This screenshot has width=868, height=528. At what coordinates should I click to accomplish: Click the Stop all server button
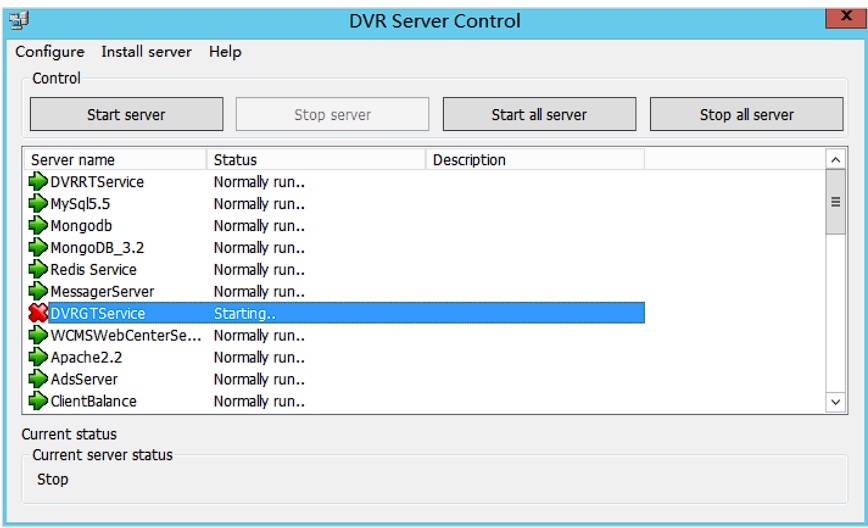tap(746, 115)
